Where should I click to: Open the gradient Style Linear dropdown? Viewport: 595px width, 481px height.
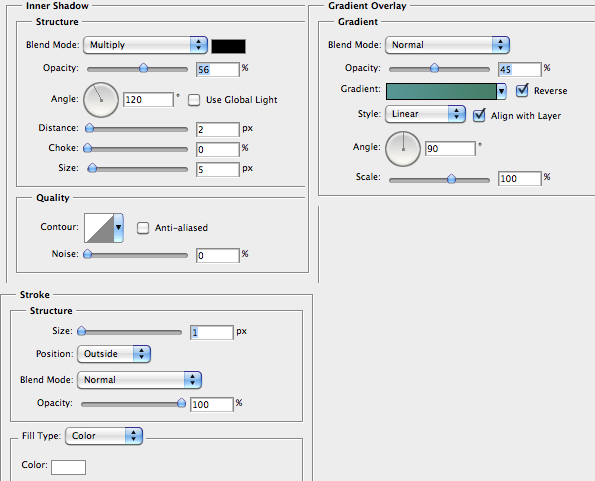point(425,114)
